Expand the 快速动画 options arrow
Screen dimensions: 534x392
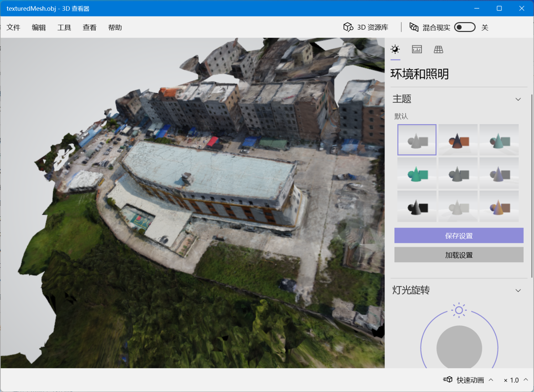point(491,380)
